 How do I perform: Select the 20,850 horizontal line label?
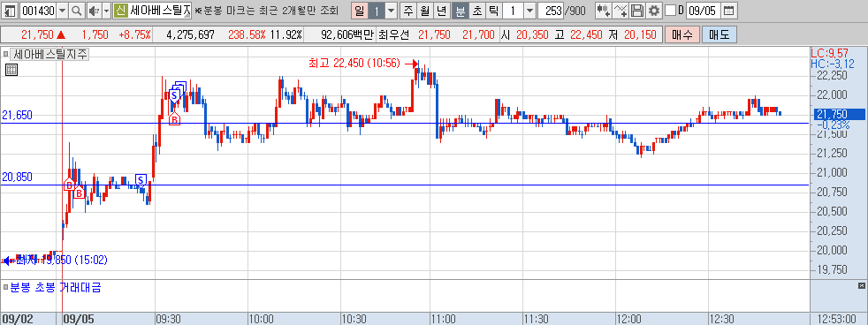[17, 177]
